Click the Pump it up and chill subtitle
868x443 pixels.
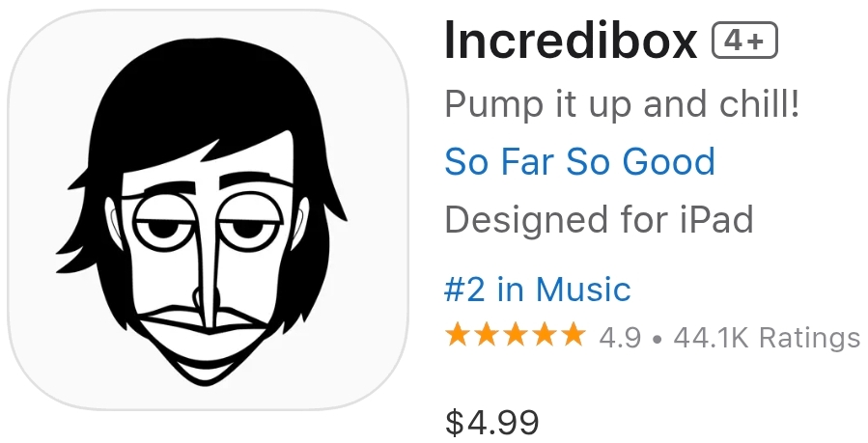pyautogui.click(x=623, y=103)
